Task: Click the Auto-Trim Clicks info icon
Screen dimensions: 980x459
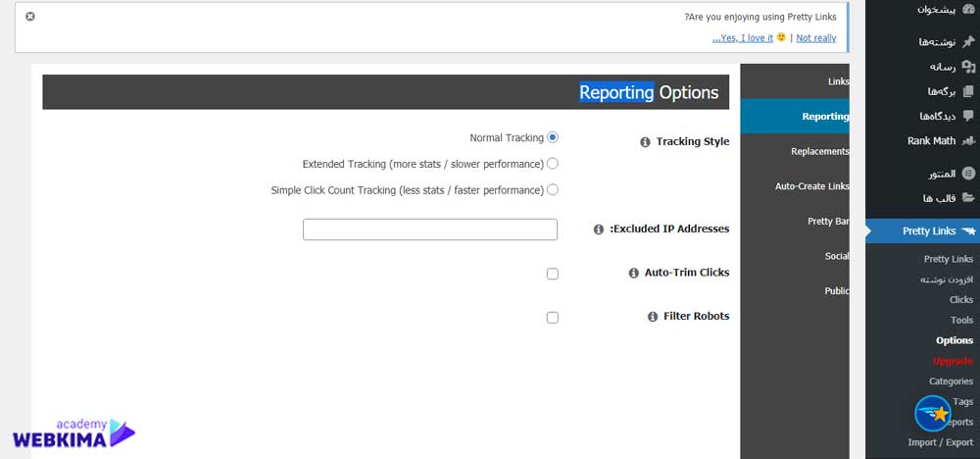Action: [x=634, y=274]
